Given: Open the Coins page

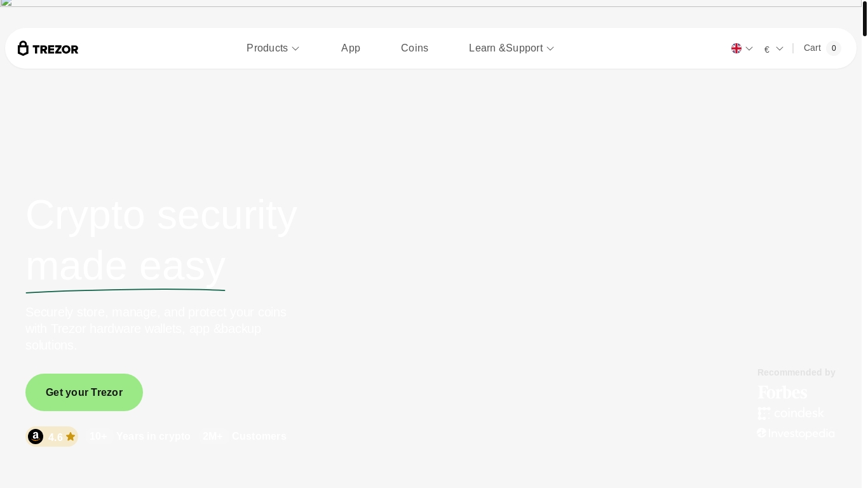Looking at the screenshot, I should pyautogui.click(x=414, y=48).
